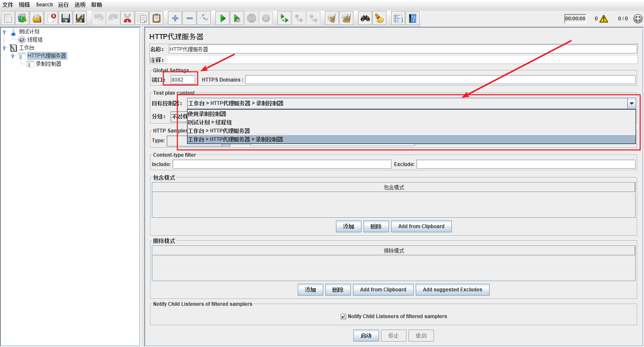Open search with binoculars icon
Screen dimensions: 644x347
(365, 18)
